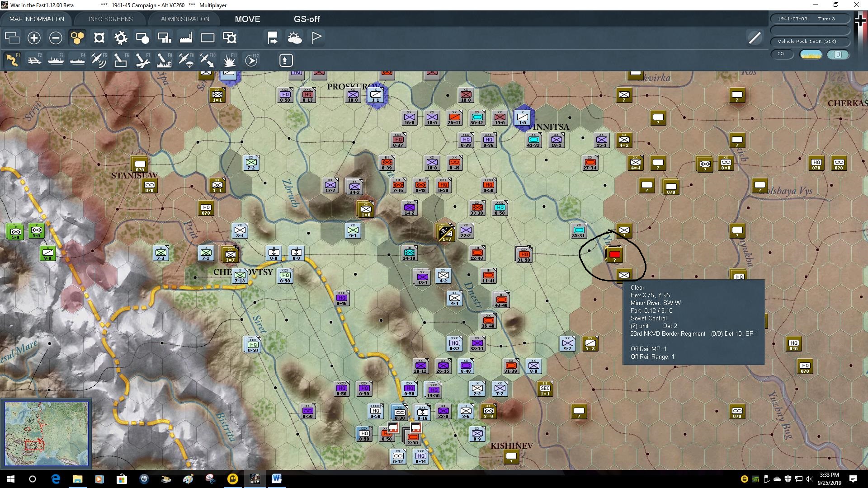Click the rectangle with gear toolbar icon
The width and height of the screenshot is (868, 488).
[229, 38]
